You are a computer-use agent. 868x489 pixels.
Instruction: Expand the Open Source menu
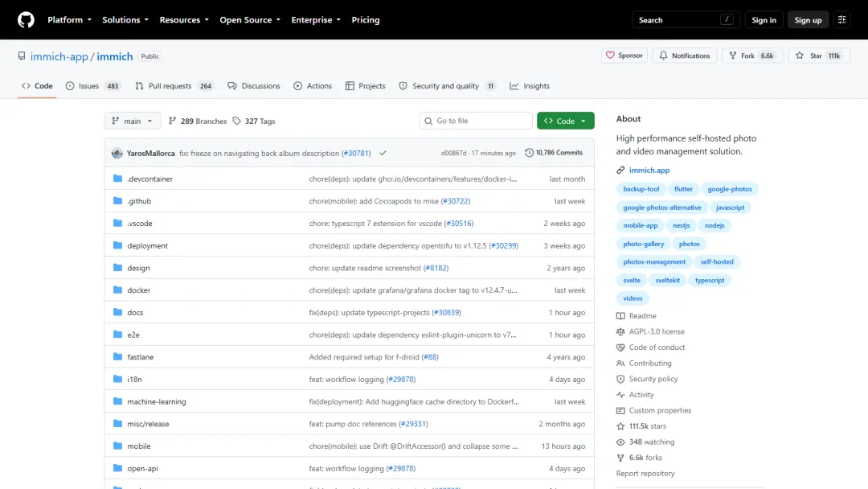click(x=250, y=20)
